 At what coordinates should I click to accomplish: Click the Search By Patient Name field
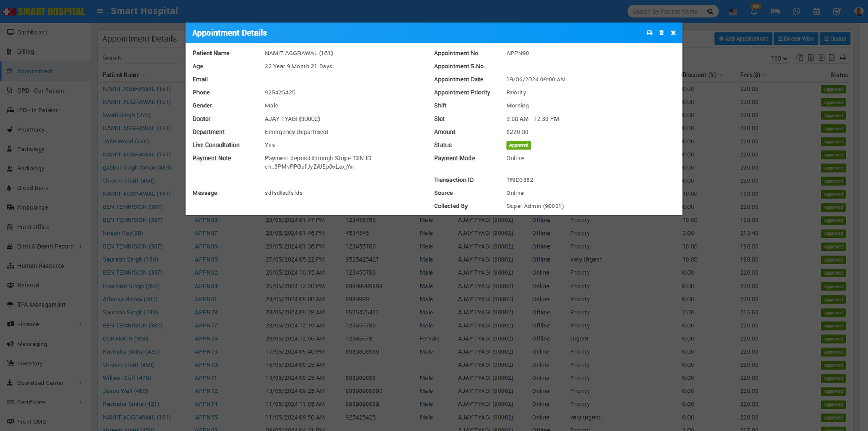pyautogui.click(x=667, y=11)
